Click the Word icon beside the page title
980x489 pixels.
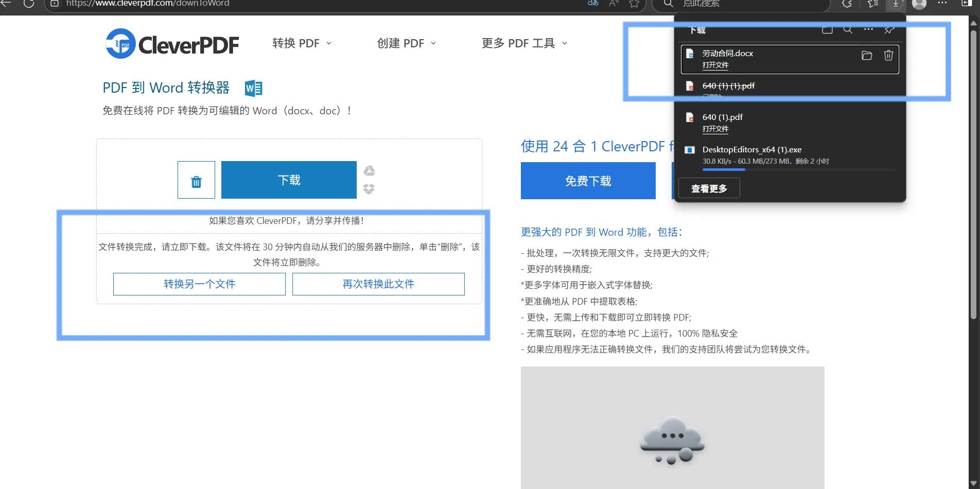tap(253, 88)
